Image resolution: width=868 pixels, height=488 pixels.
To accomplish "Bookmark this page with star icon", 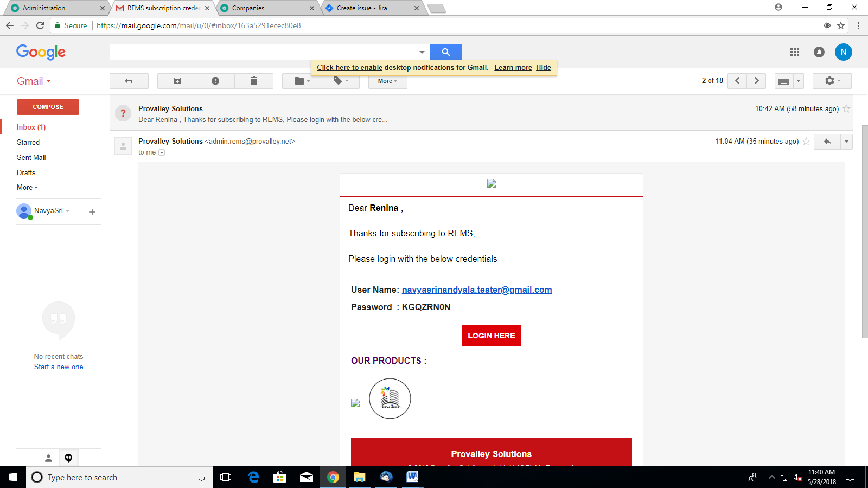I will tap(841, 25).
